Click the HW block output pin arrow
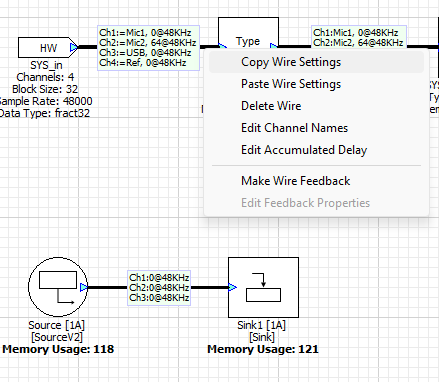439x382 pixels. pyautogui.click(x=74, y=48)
